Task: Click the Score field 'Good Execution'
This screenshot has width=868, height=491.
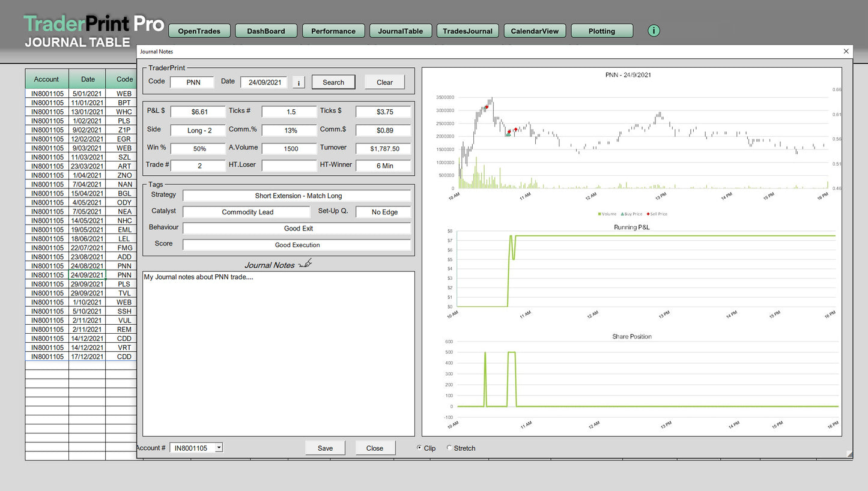Action: [x=297, y=245]
